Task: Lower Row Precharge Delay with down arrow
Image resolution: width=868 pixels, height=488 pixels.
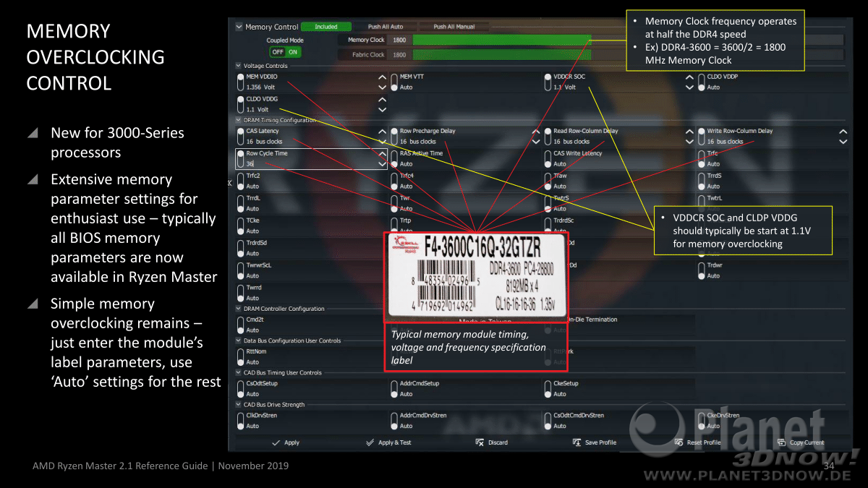Action: coord(536,142)
